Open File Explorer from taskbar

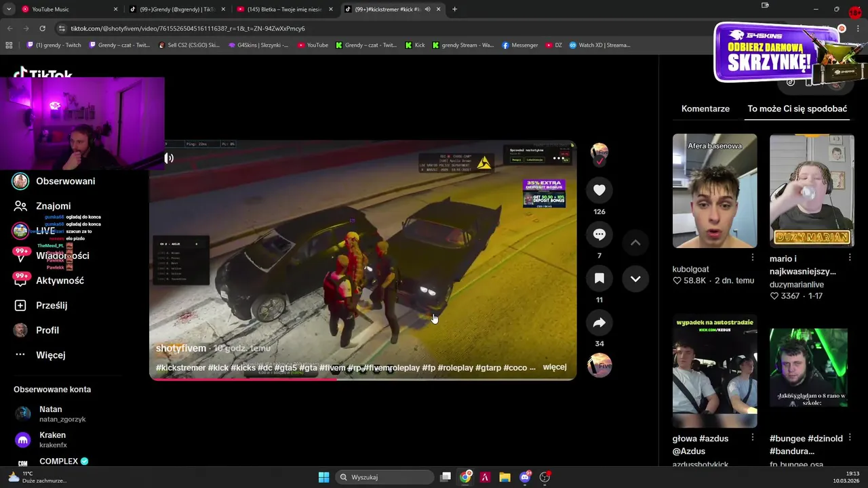505,477
